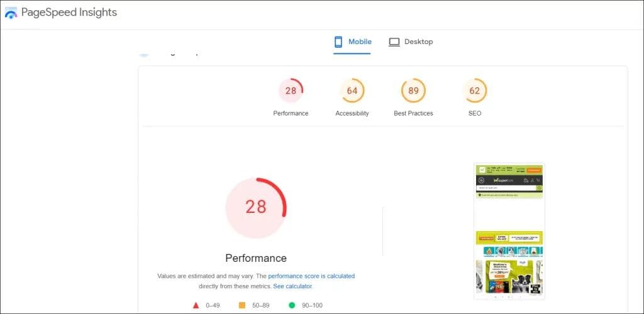This screenshot has height=314, width=644.
Task: Click the 'SEO' label under its gauge
Action: click(x=475, y=114)
